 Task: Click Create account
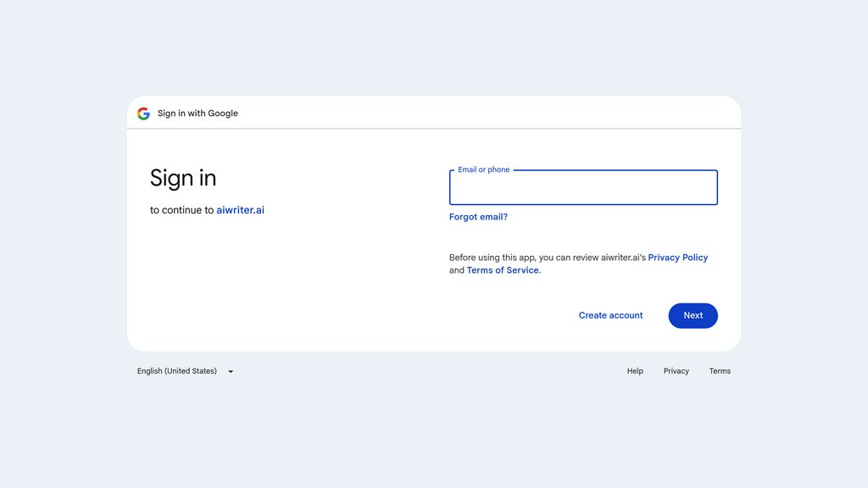[x=610, y=315]
